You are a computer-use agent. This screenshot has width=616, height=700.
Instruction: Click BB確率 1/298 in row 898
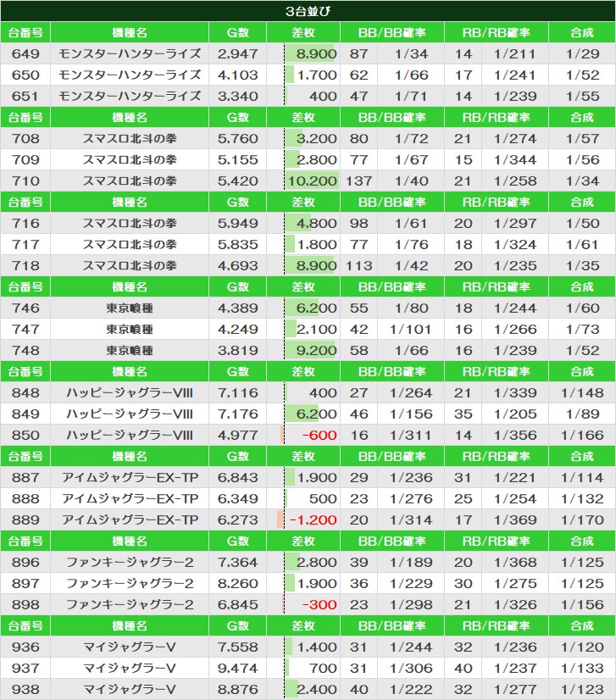[410, 605]
